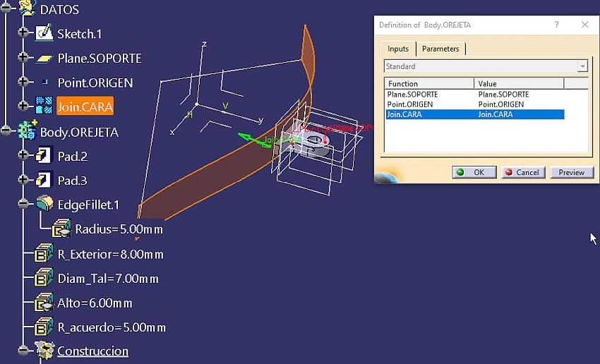Select underlined Construccion label in tree

[93, 351]
